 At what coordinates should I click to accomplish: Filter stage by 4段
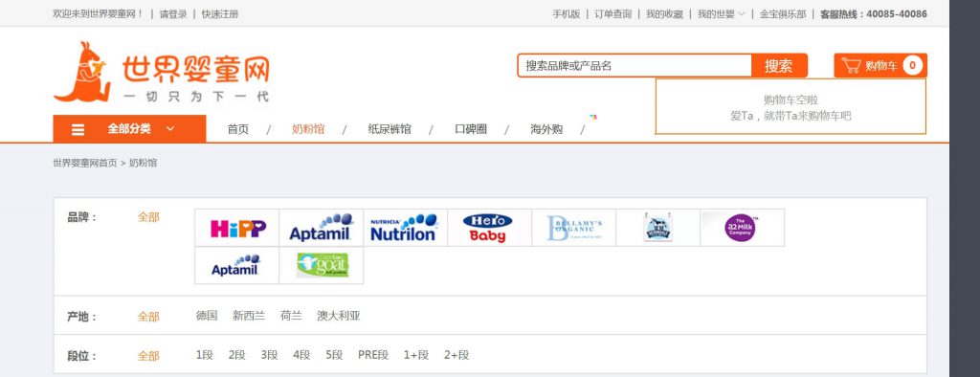pyautogui.click(x=301, y=355)
